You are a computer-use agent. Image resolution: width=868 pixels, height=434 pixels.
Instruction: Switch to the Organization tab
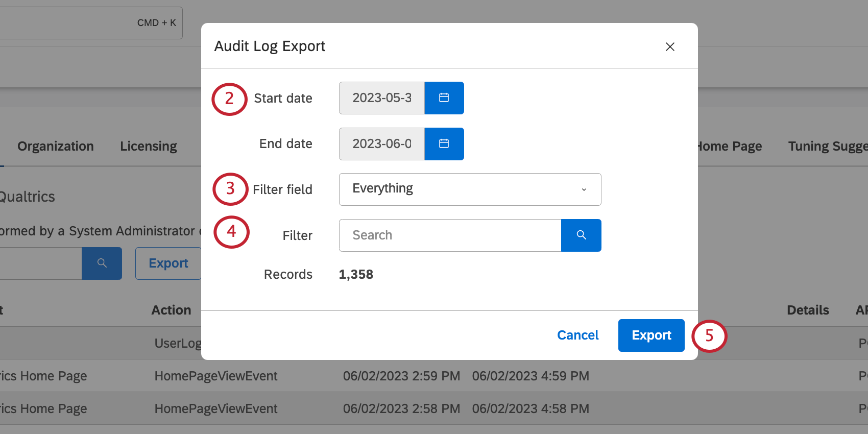[56, 147]
